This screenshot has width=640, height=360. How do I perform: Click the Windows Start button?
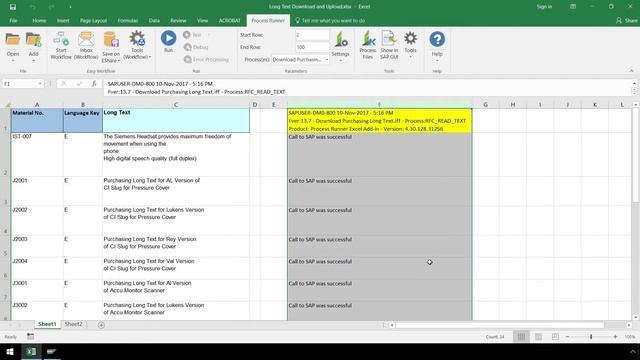coord(10,351)
